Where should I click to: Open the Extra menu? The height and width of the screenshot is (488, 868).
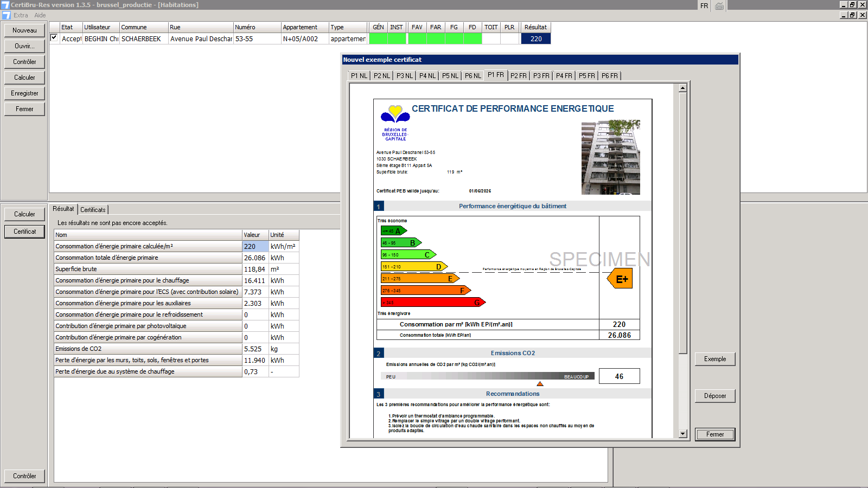[21, 15]
